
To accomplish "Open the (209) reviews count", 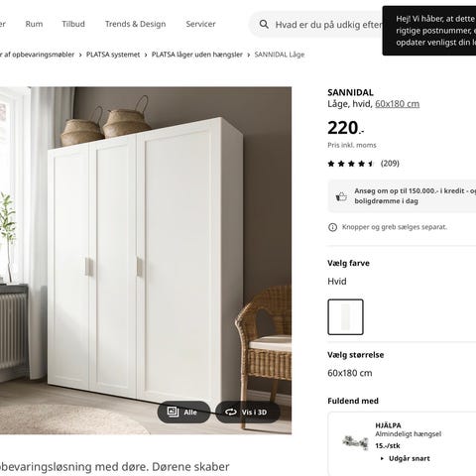I will (390, 164).
